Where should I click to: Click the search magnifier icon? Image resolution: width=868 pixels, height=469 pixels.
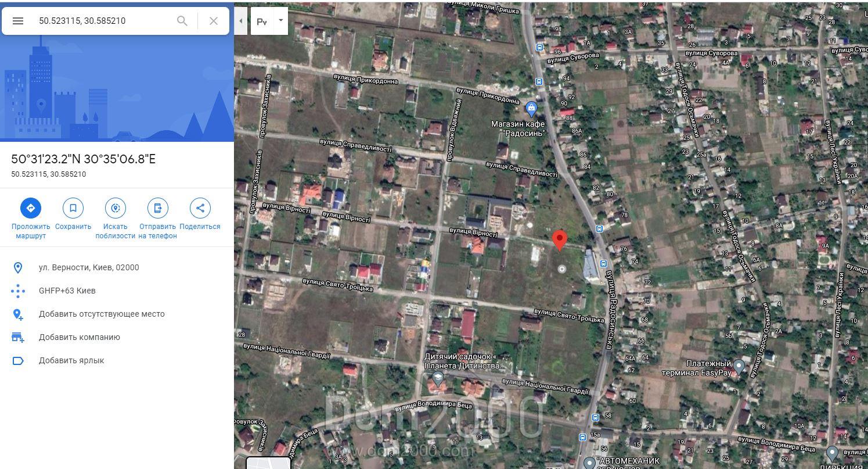click(x=182, y=21)
